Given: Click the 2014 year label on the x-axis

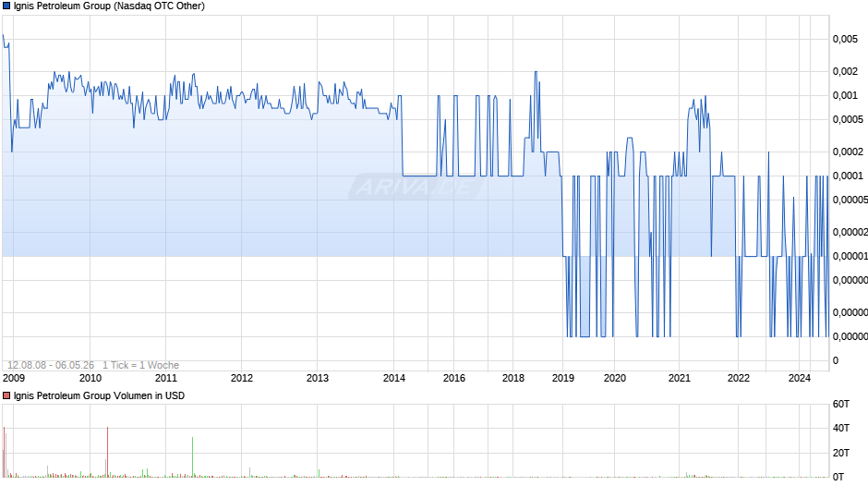Looking at the screenshot, I should [394, 378].
